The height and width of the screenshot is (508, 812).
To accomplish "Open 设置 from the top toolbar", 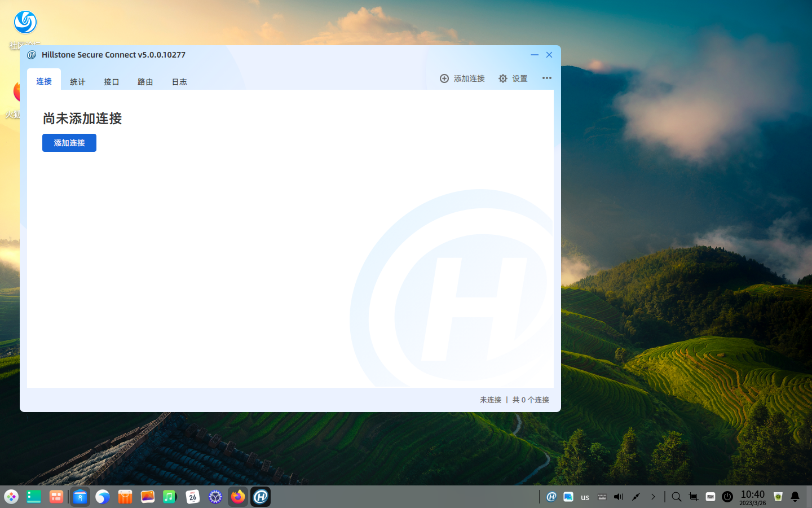I will (513, 78).
